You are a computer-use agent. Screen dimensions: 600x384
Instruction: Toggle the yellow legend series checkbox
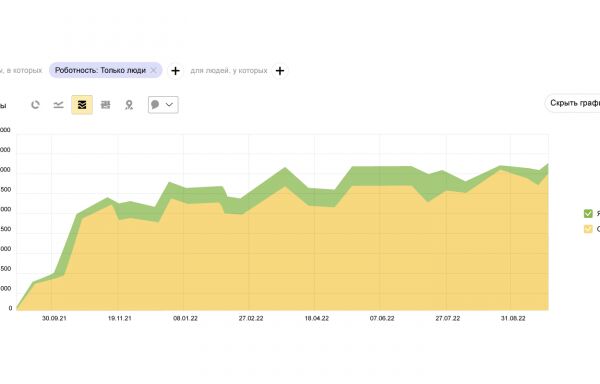(x=588, y=229)
